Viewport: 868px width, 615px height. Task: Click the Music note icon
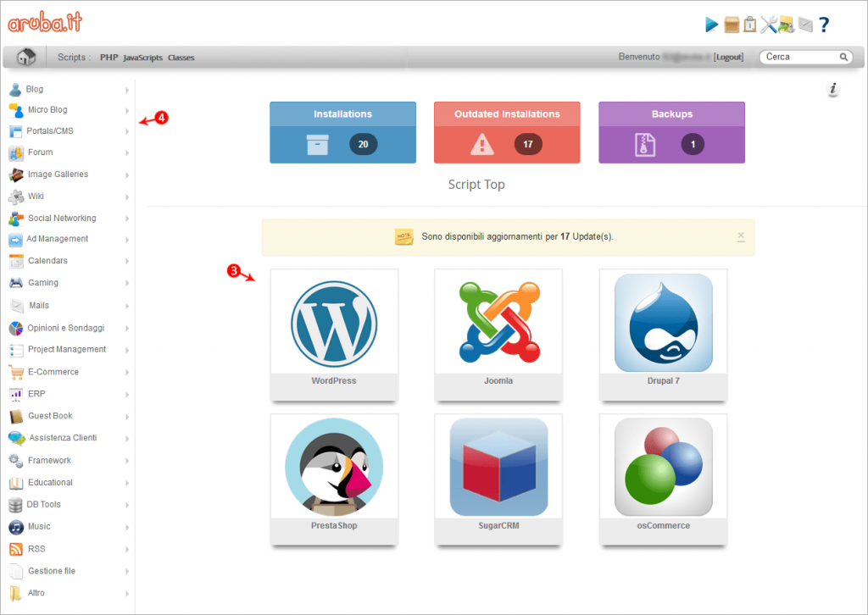tap(16, 527)
